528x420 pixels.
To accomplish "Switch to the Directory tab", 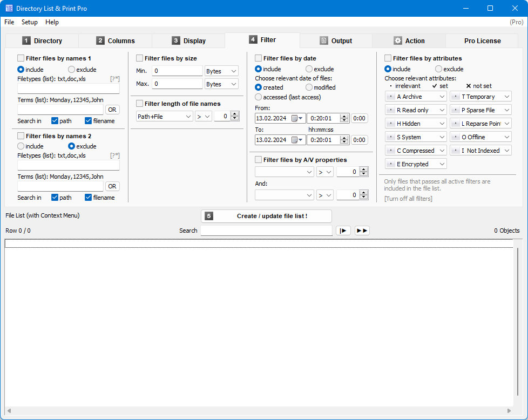I will pyautogui.click(x=42, y=40).
